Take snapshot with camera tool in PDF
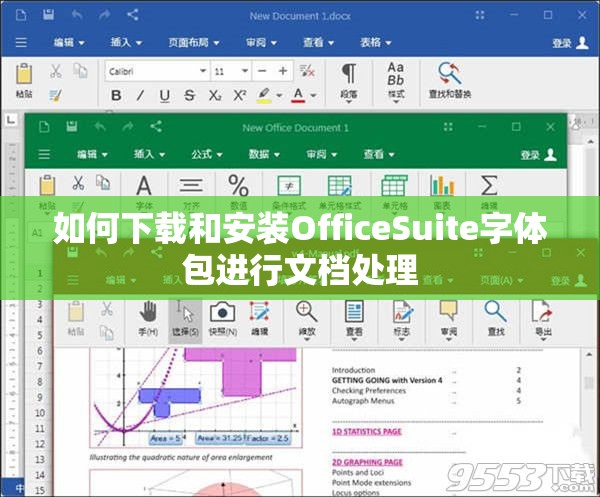Image resolution: width=600 pixels, height=497 pixels. pos(222,319)
